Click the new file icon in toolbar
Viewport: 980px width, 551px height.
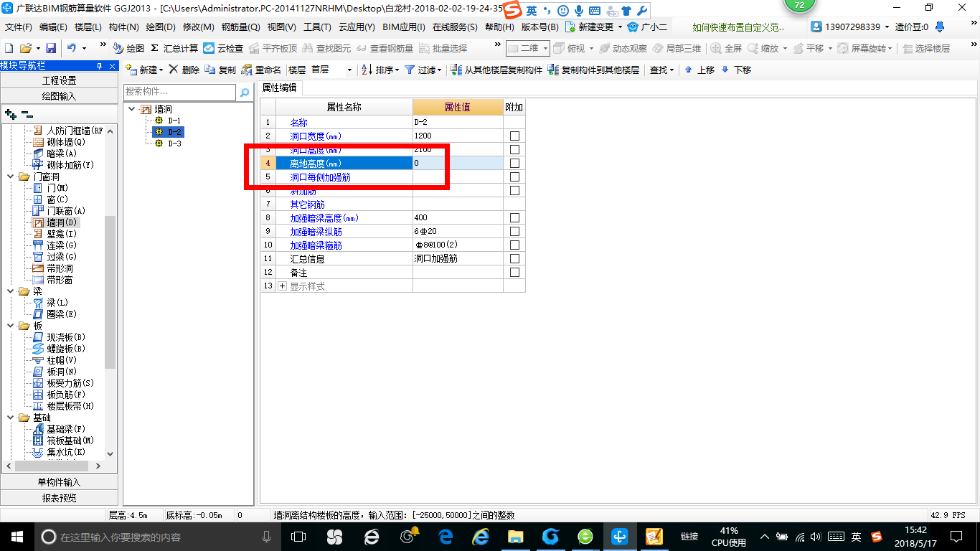click(x=9, y=48)
